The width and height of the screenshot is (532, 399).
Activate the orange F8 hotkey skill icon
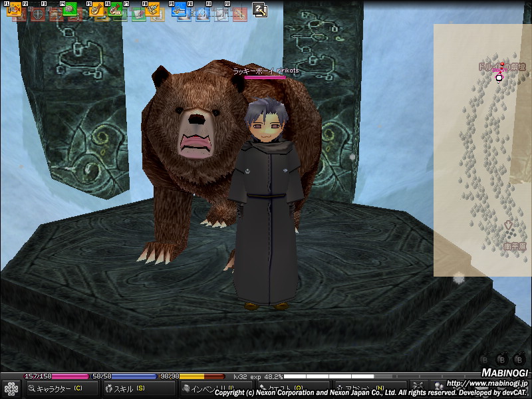pyautogui.click(x=152, y=9)
